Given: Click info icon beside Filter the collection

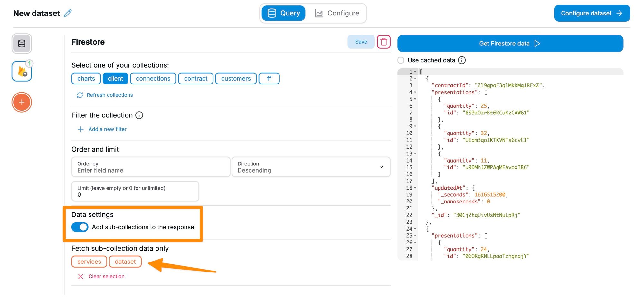Looking at the screenshot, I should pos(139,115).
